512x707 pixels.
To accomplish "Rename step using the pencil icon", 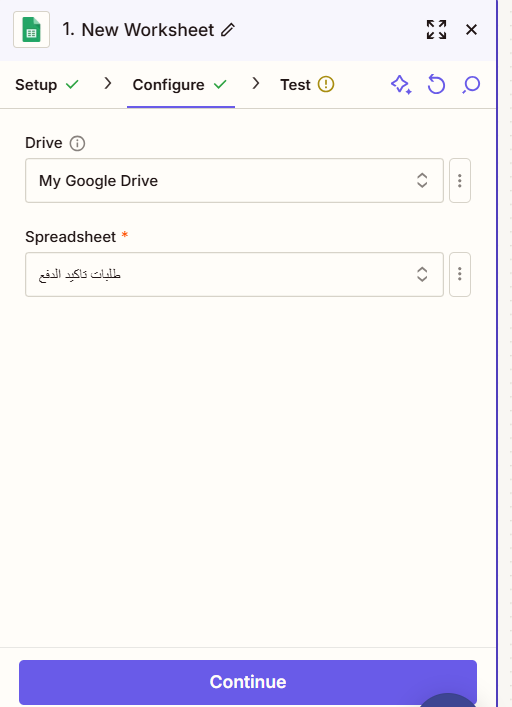I will [228, 30].
